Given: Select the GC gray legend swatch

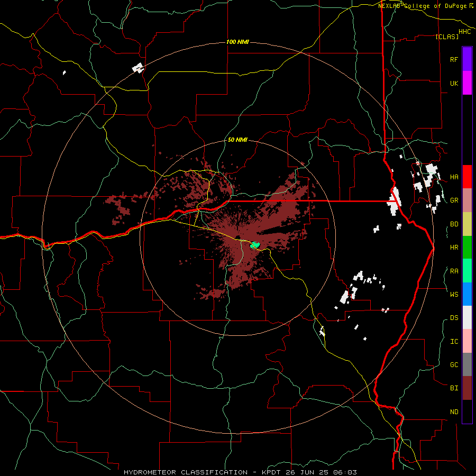Looking at the screenshot, I should 467,364.
